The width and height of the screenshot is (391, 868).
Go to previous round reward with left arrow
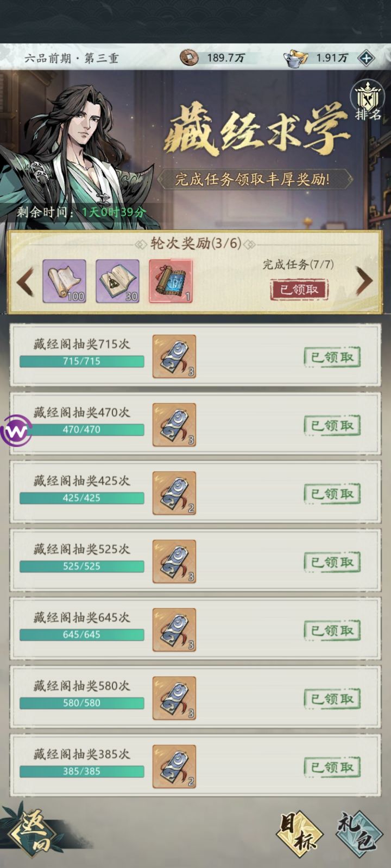pyautogui.click(x=25, y=281)
